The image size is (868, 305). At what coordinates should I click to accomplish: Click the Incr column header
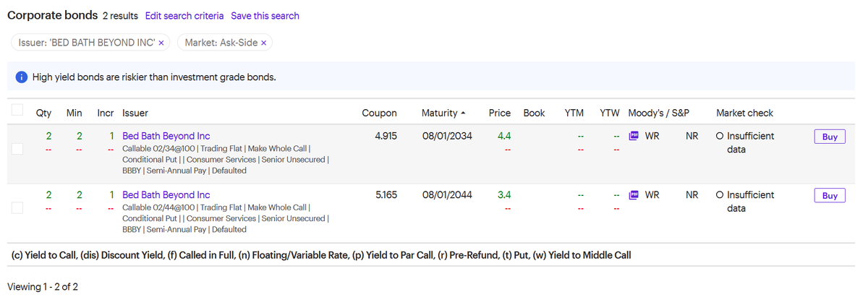click(106, 113)
